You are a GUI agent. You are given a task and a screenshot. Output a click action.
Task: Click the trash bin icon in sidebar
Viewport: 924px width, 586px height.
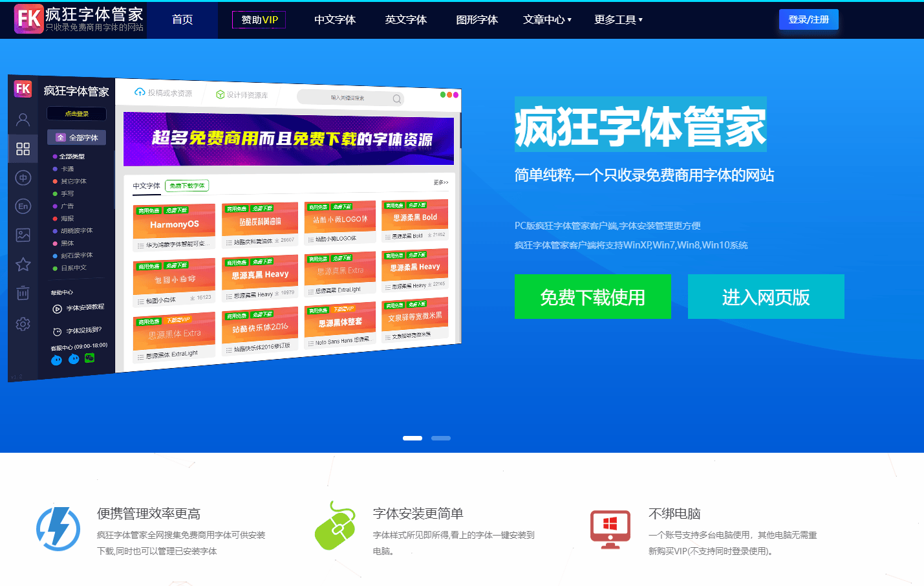23,293
